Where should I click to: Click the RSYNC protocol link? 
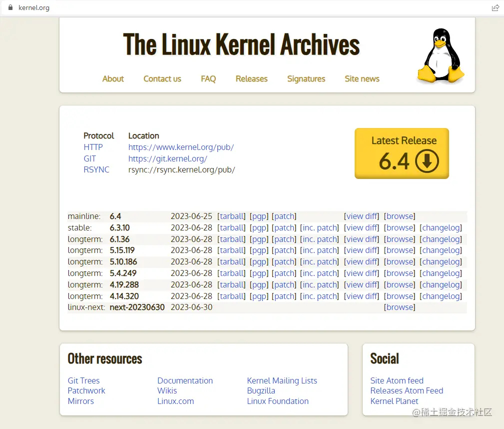click(96, 169)
